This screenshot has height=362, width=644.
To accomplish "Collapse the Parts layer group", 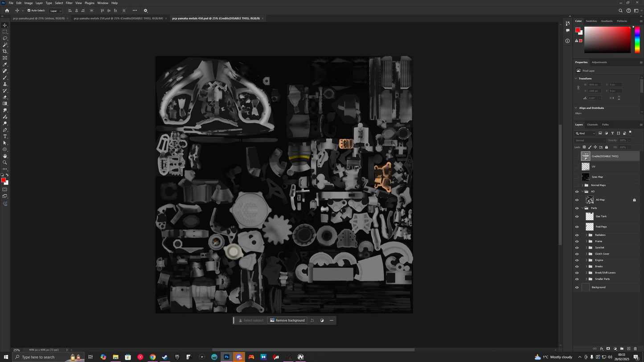I will [x=582, y=208].
